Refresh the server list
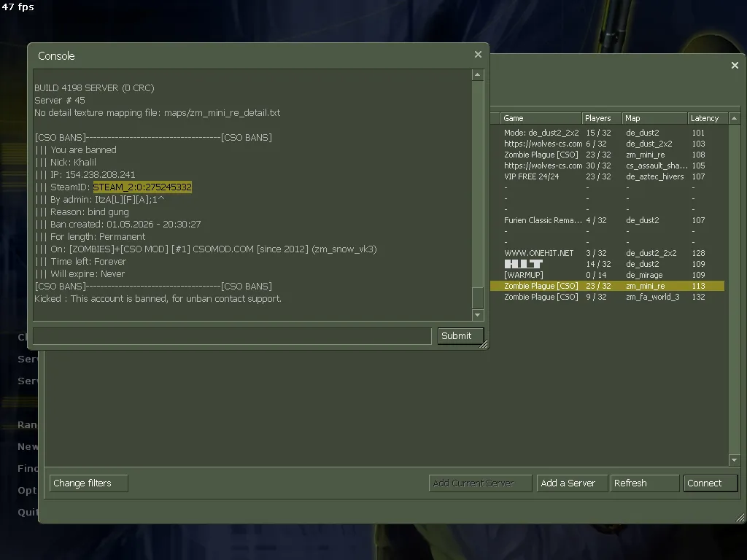This screenshot has width=747, height=560. pyautogui.click(x=645, y=483)
